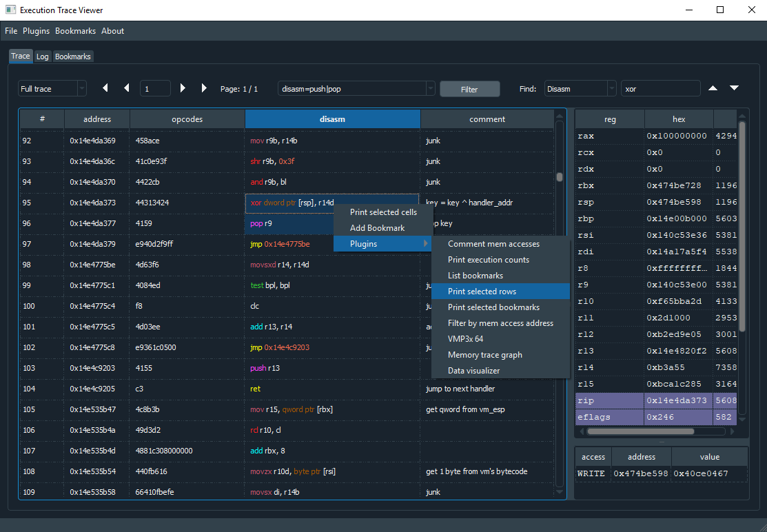Click the Execution Trace Viewer title bar icon
This screenshot has width=767, height=532.
point(10,10)
